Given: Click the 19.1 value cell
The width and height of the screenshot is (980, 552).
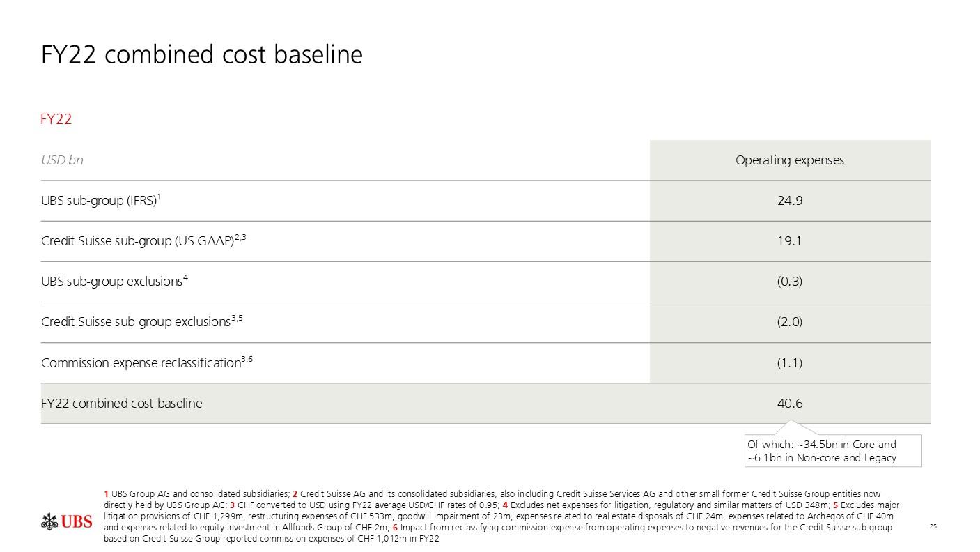Looking at the screenshot, I should pos(790,241).
